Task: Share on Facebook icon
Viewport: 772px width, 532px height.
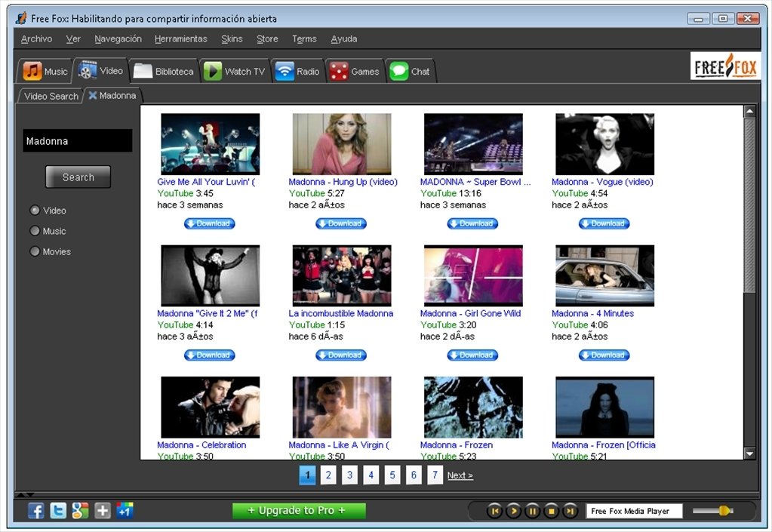Action: (36, 510)
